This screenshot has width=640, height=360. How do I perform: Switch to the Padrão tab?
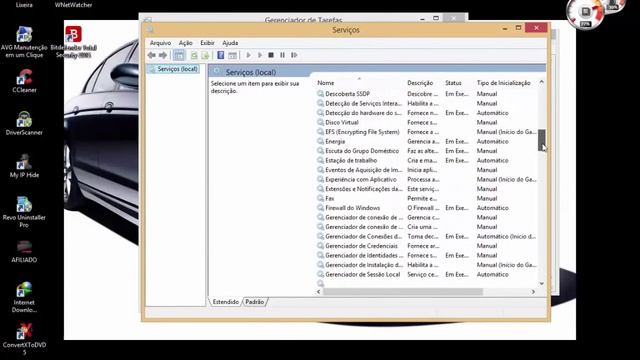tap(255, 302)
